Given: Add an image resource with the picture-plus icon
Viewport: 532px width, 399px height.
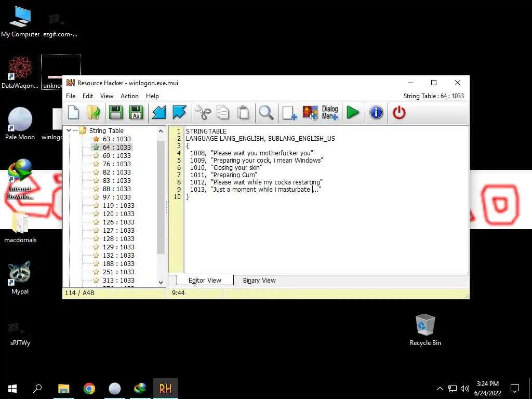Looking at the screenshot, I should coord(310,113).
